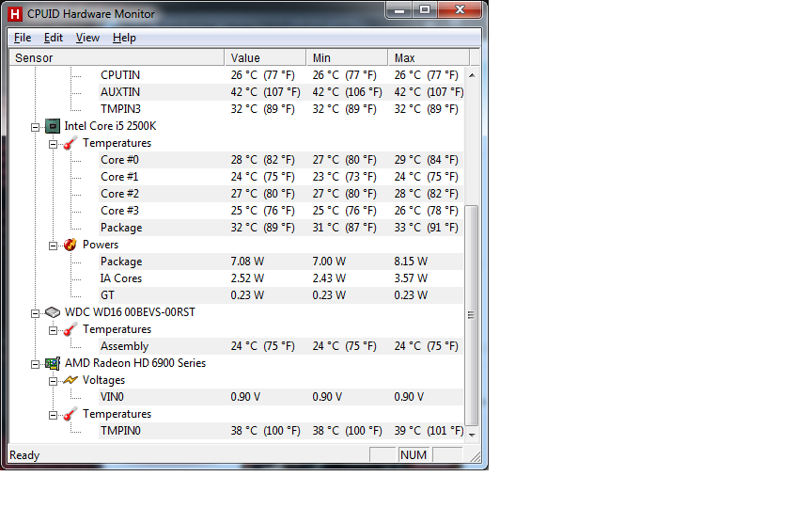Click the Intel Core i5 2500K label

point(110,126)
